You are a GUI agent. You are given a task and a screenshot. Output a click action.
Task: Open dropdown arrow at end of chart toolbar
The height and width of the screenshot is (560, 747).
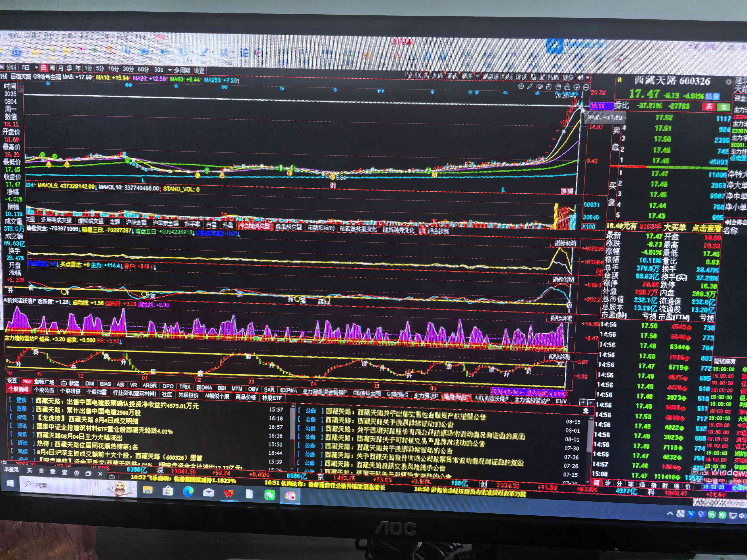coord(588,78)
